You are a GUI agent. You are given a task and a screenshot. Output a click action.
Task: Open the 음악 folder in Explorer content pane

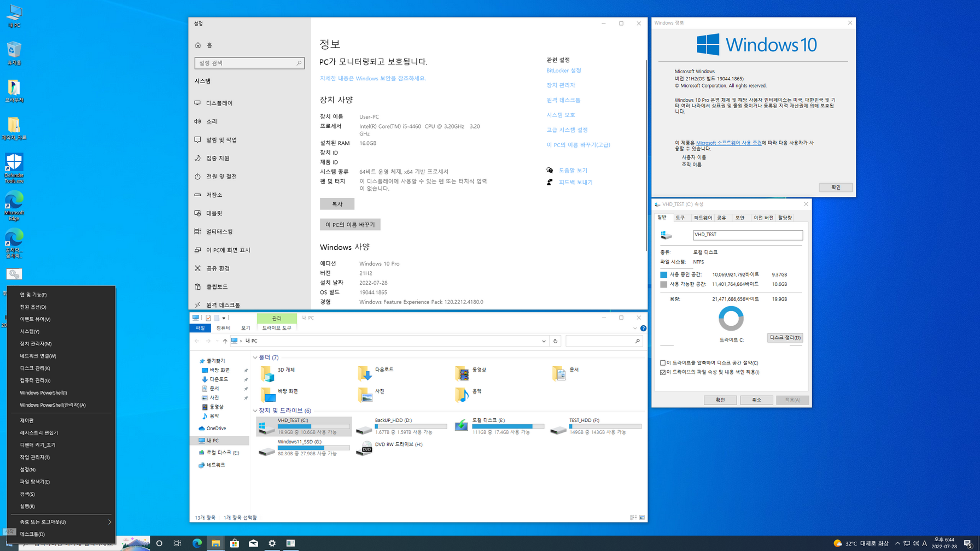469,394
